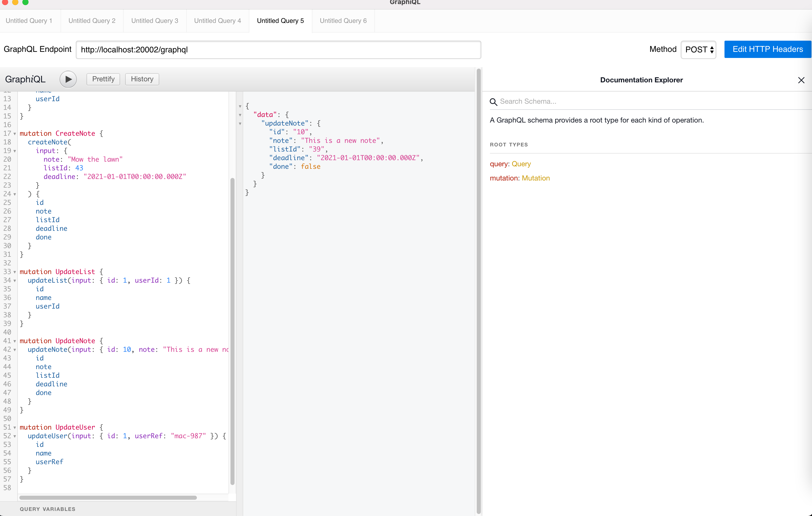
Task: Fold the UpdateNote mutation at line 41
Action: (x=15, y=341)
